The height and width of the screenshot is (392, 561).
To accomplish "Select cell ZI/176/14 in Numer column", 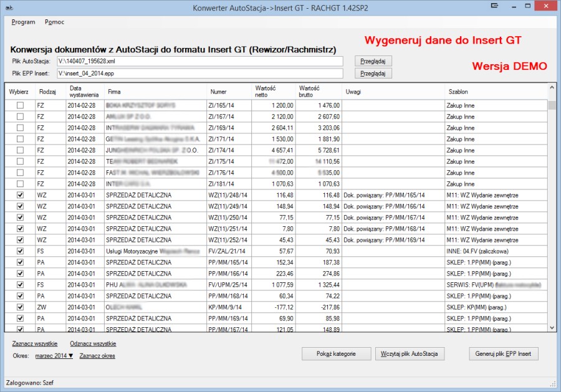I will click(229, 173).
